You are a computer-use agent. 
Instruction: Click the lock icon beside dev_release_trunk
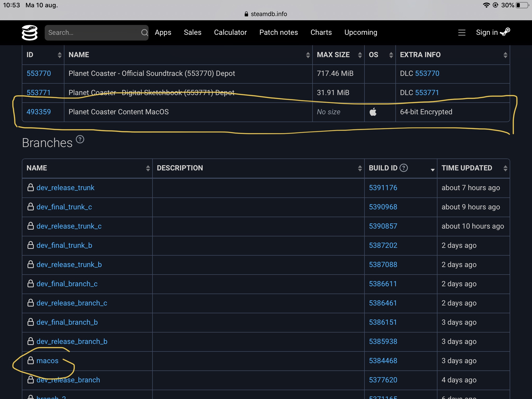(x=31, y=187)
